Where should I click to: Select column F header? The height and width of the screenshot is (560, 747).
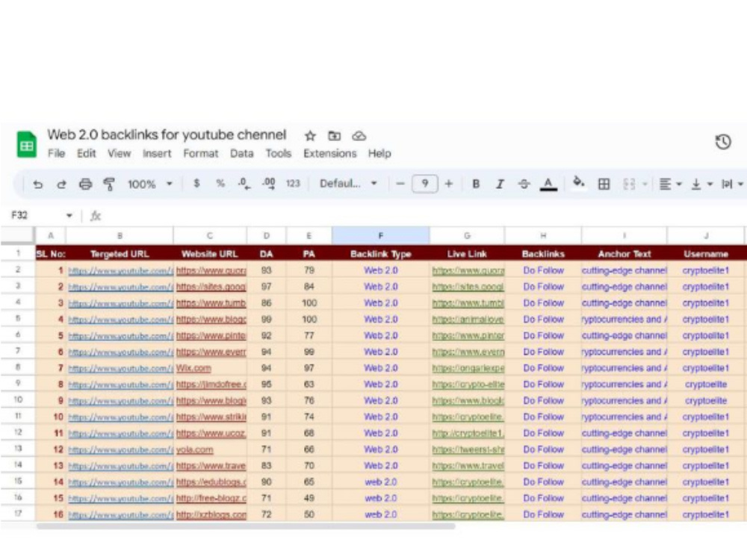(380, 236)
